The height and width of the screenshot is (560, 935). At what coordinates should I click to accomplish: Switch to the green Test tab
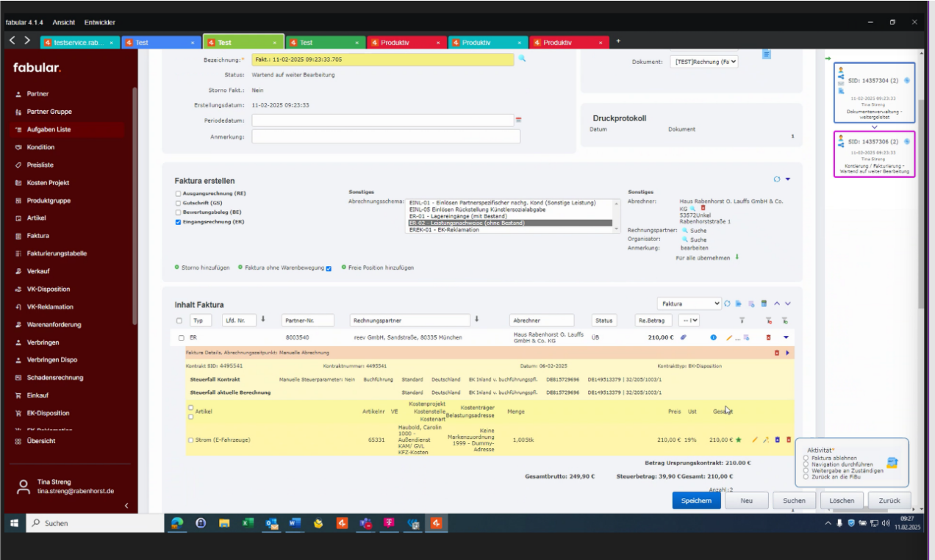243,42
